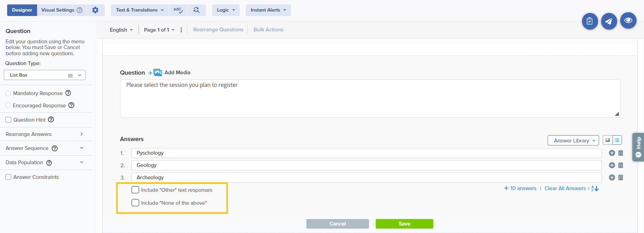Open the Logic menu

pyautogui.click(x=226, y=10)
